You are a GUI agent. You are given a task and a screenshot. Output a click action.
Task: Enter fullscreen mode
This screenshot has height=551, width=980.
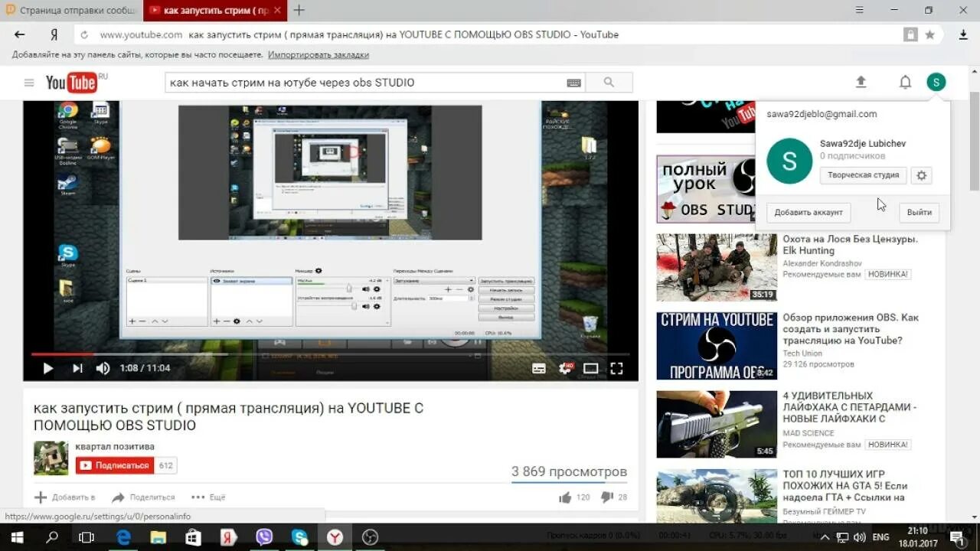[616, 368]
